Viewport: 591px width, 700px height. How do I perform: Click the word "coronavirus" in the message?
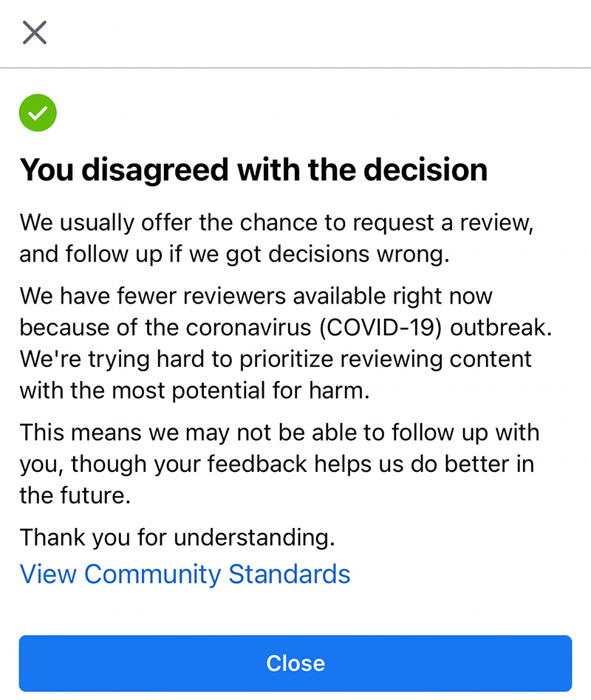tap(248, 328)
